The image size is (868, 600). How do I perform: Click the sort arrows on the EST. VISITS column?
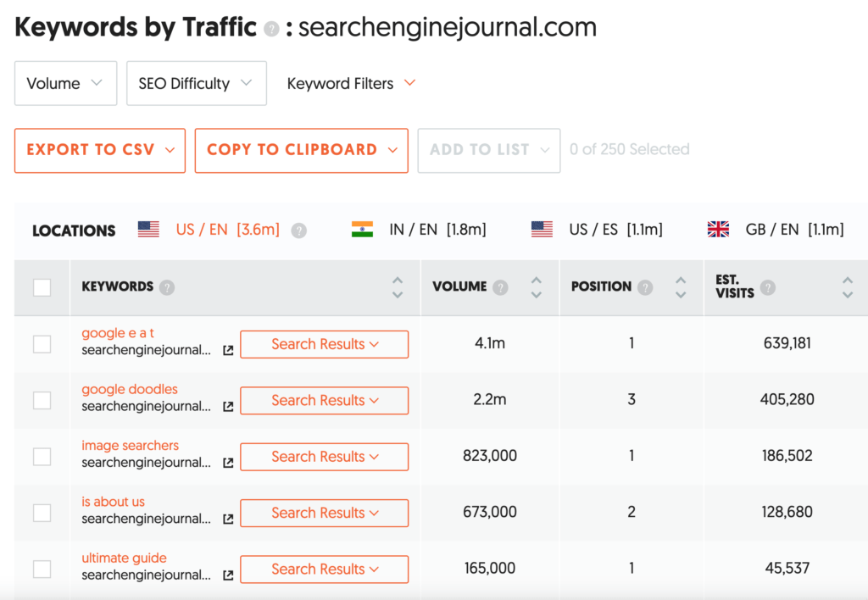[x=846, y=286]
